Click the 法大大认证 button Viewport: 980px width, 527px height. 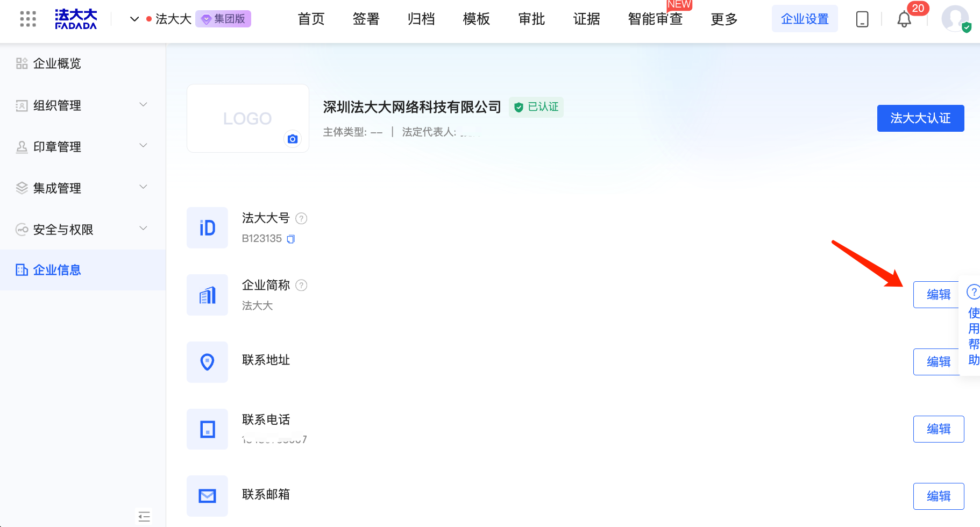[x=920, y=118]
